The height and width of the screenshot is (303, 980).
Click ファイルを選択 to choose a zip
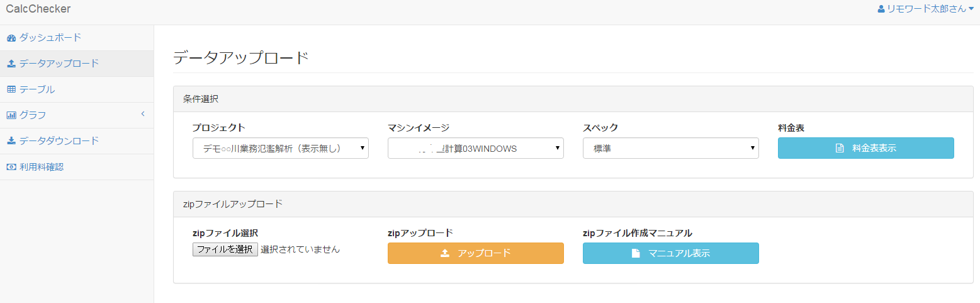225,249
